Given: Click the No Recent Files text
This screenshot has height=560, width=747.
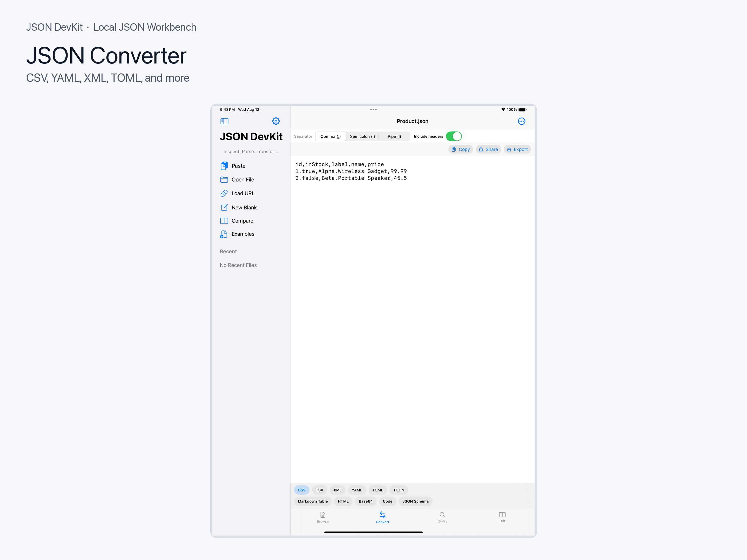Looking at the screenshot, I should pos(238,265).
